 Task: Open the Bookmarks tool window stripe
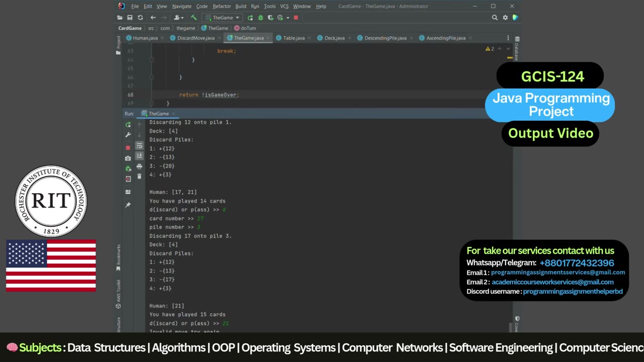pos(119,258)
